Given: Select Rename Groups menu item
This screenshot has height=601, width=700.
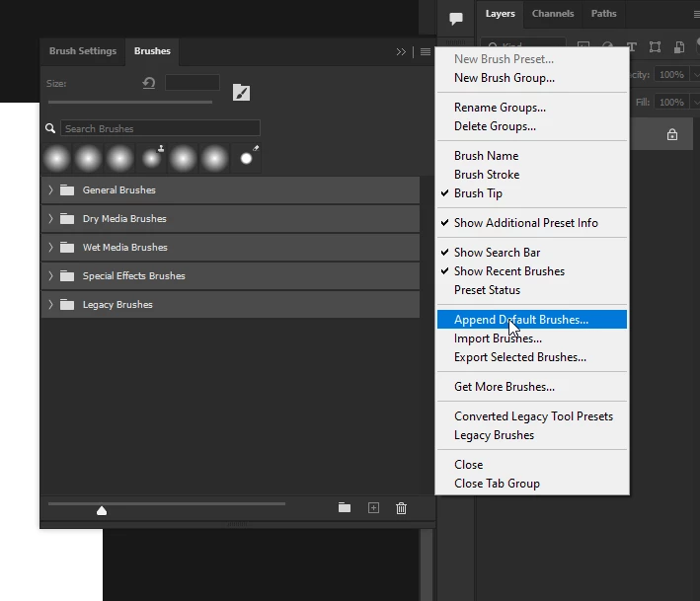Looking at the screenshot, I should pos(532,108).
